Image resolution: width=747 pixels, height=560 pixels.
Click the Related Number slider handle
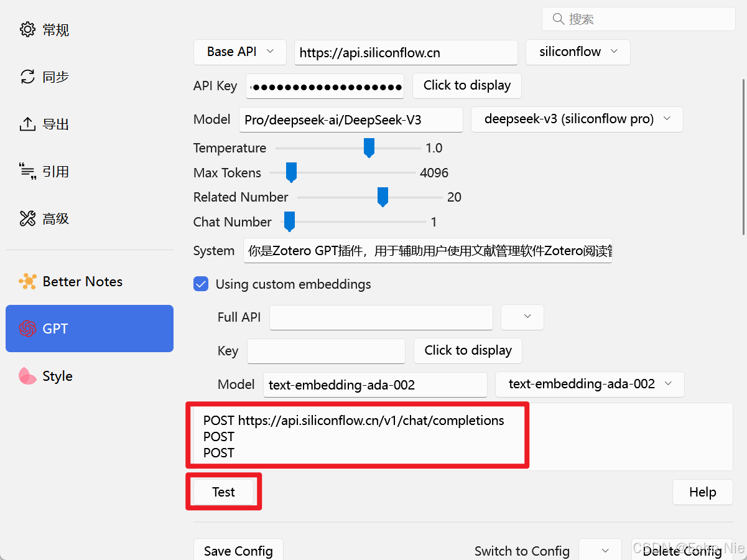click(x=383, y=197)
